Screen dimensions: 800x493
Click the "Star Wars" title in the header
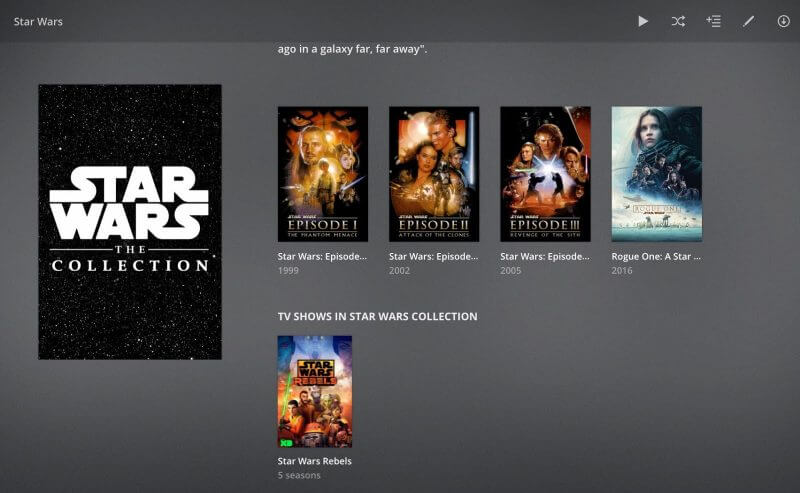point(38,21)
